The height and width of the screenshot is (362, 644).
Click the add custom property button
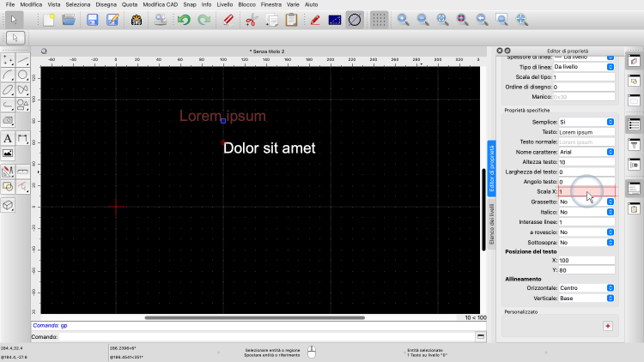[x=608, y=326]
